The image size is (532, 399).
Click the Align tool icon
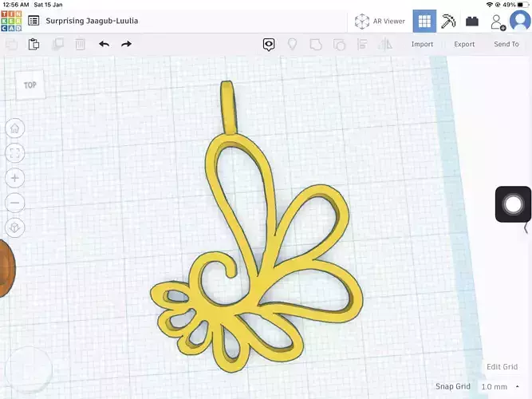pos(362,44)
